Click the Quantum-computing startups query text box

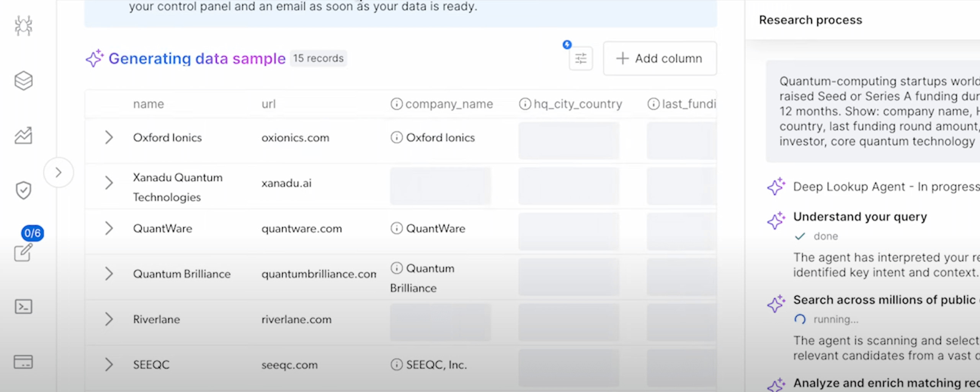pyautogui.click(x=873, y=111)
